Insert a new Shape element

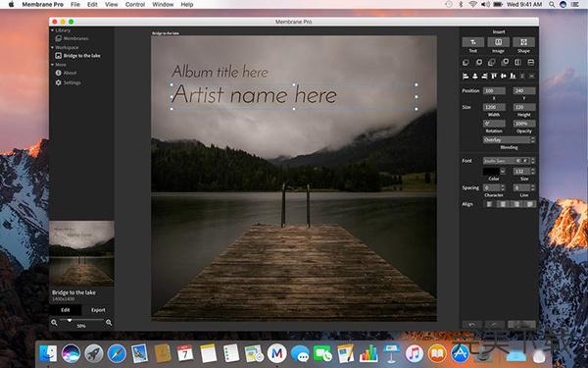click(x=523, y=42)
